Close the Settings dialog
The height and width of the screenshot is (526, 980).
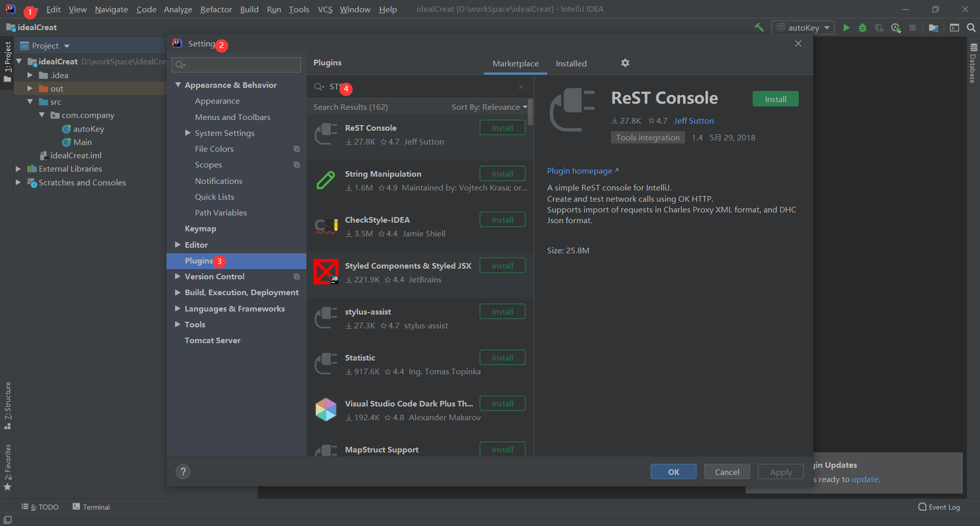point(798,43)
